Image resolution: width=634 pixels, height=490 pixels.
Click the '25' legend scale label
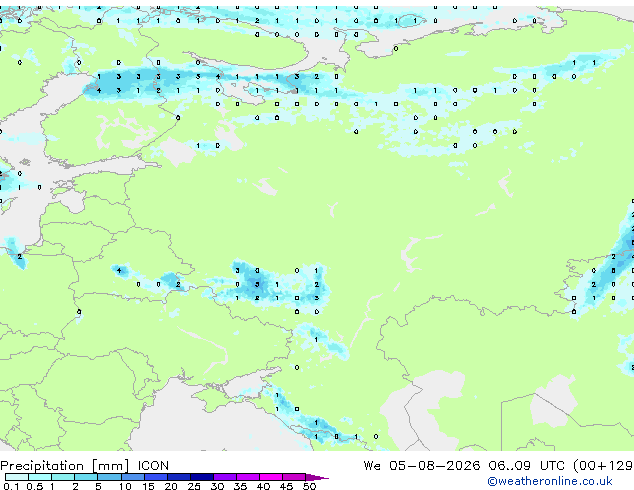[194, 486]
